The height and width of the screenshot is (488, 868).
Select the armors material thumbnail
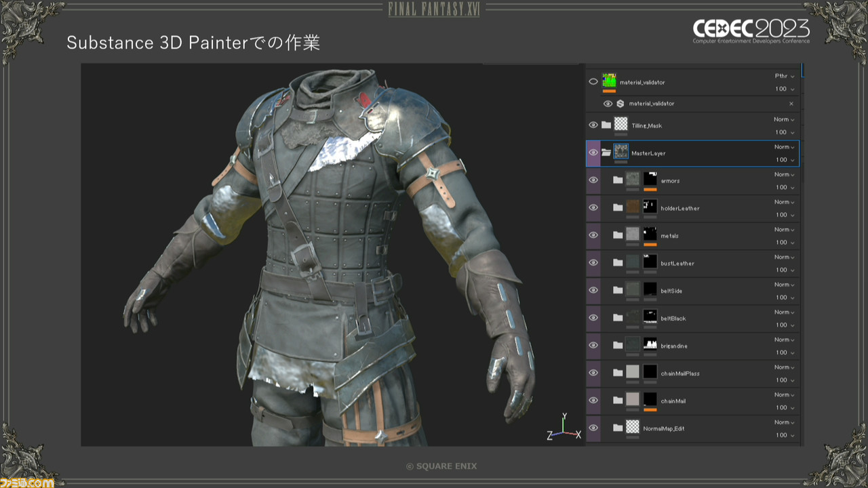pyautogui.click(x=633, y=179)
